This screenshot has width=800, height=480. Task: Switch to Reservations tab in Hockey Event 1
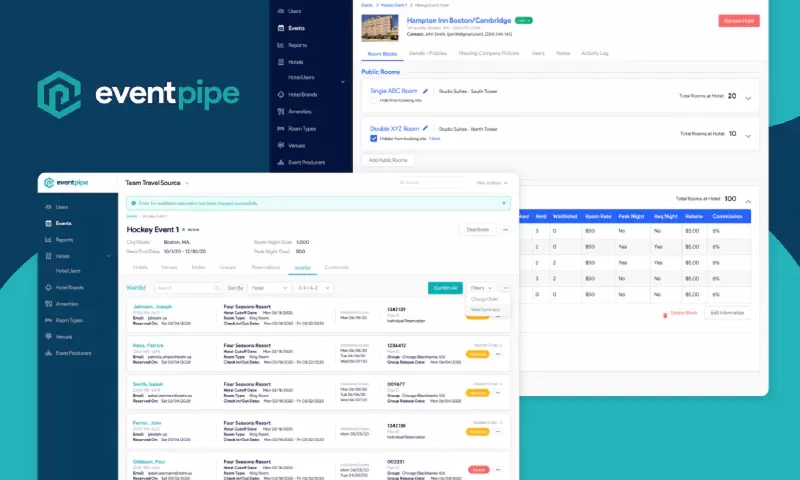(265, 267)
